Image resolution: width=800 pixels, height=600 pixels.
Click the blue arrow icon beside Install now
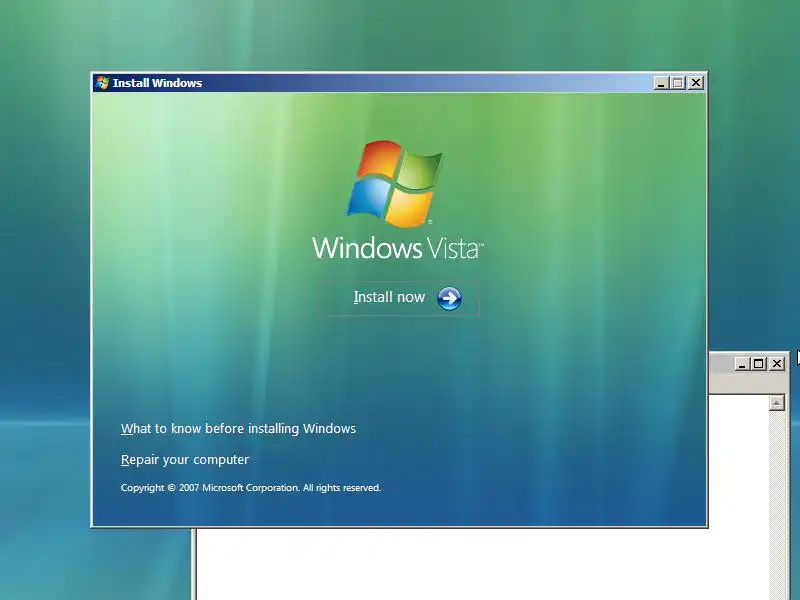coord(449,298)
